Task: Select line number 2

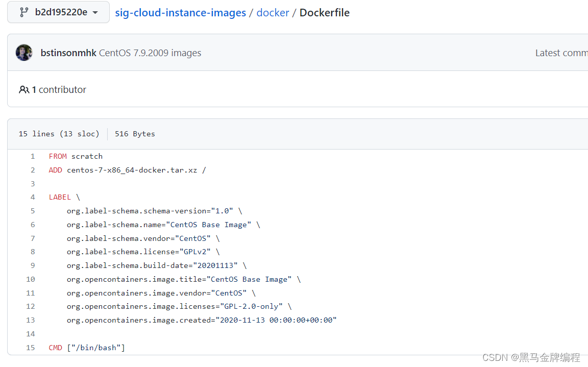Action: 33,170
